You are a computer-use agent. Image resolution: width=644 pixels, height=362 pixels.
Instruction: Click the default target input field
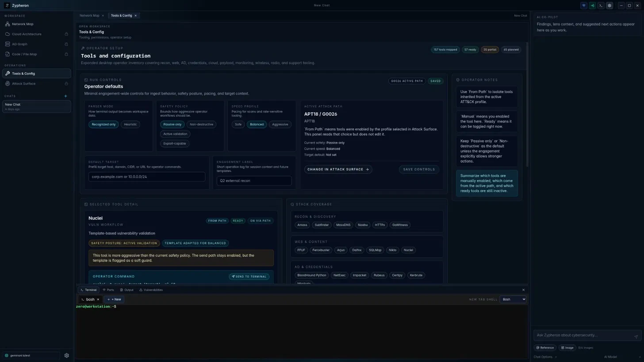(x=147, y=177)
